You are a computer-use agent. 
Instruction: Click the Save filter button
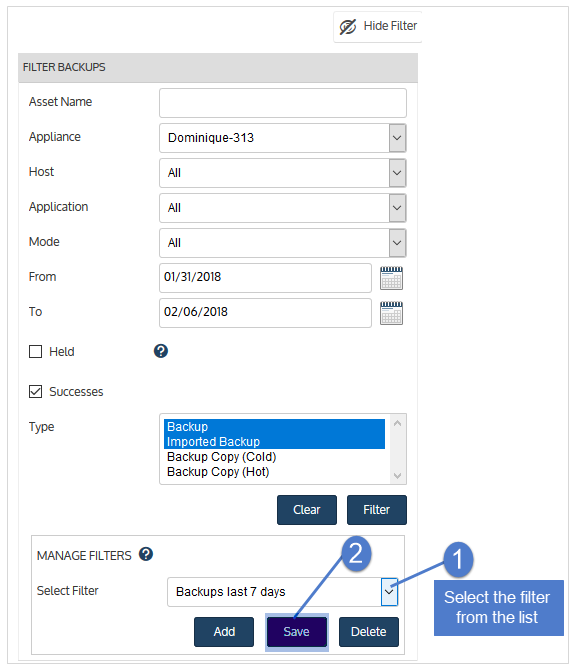point(296,632)
